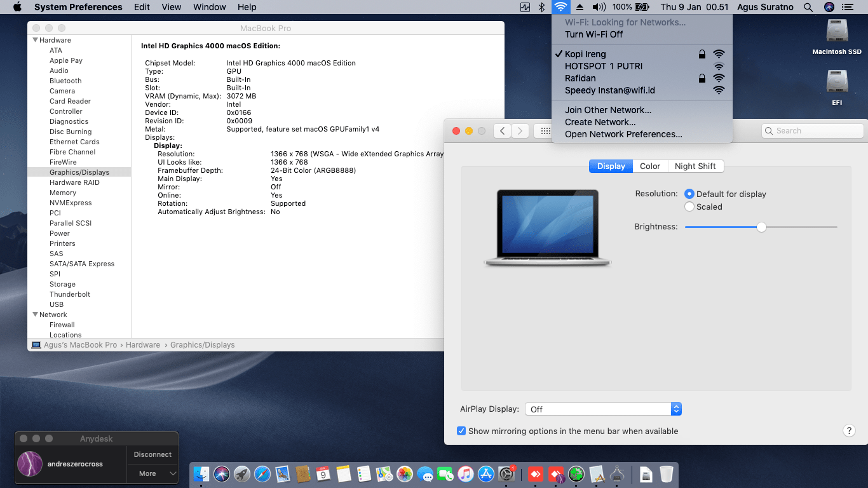Open FaceTime icon in dock
Image resolution: width=868 pixels, height=488 pixels.
[x=445, y=474]
